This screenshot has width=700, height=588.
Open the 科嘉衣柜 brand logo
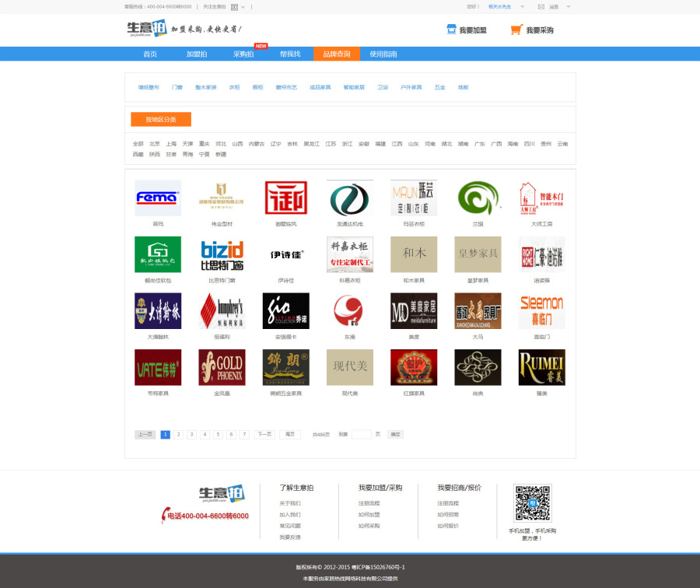coord(349,254)
